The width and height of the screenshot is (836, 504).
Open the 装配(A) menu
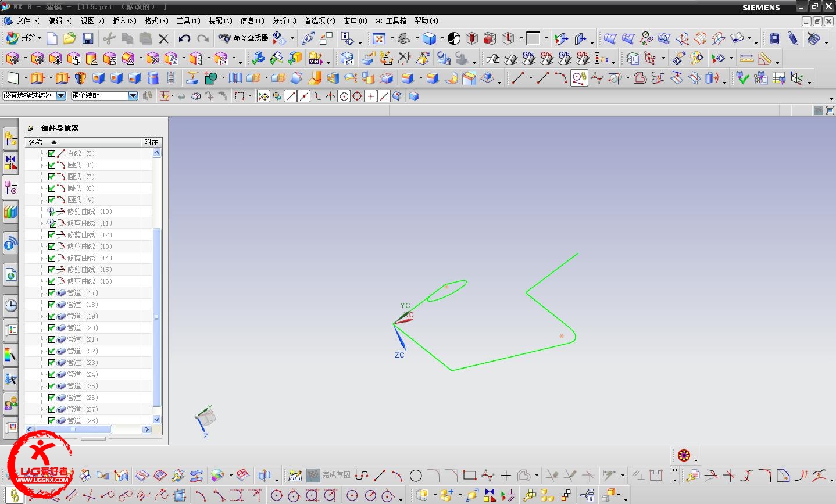pyautogui.click(x=220, y=21)
